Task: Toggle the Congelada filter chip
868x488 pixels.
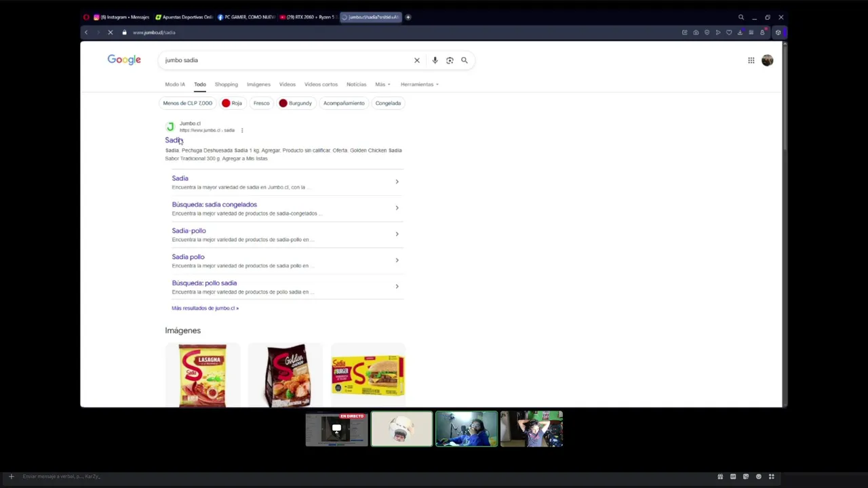Action: 388,103
